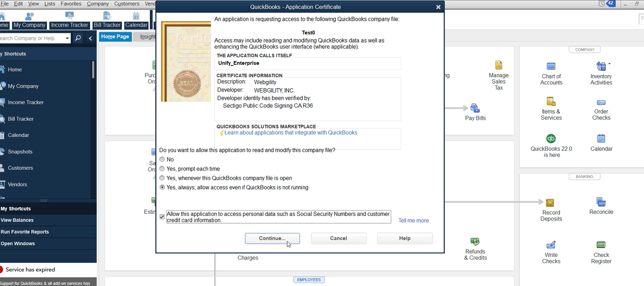The height and width of the screenshot is (286, 644).
Task: Toggle the personal data access checkbox
Action: coord(162,217)
